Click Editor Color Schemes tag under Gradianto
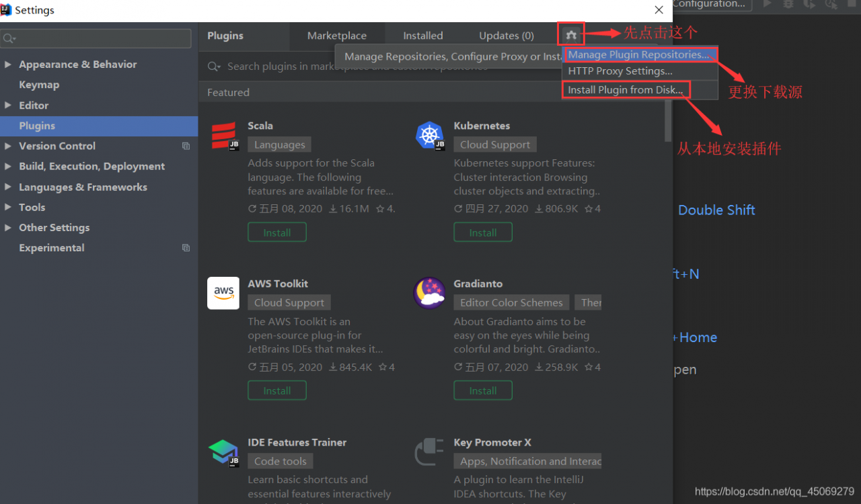 pyautogui.click(x=511, y=303)
